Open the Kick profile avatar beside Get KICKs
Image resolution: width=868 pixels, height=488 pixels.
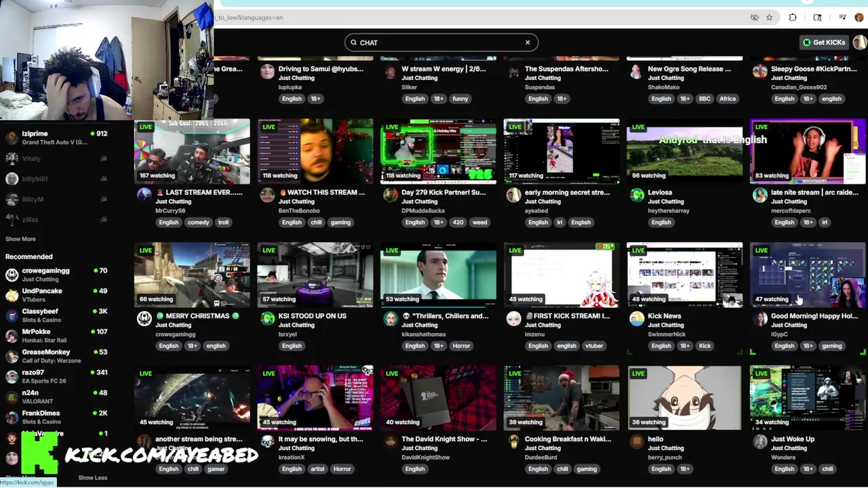pyautogui.click(x=859, y=42)
